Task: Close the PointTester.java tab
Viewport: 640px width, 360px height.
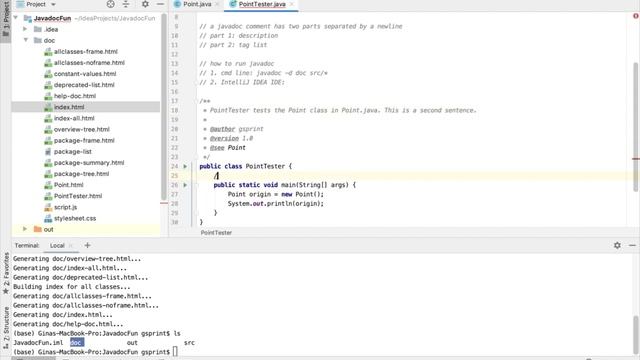Action: (x=291, y=4)
